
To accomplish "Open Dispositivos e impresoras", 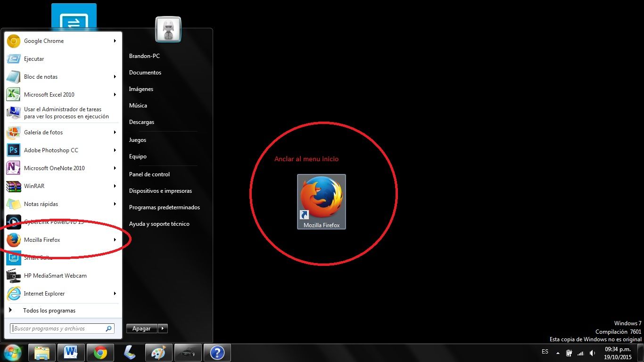I will pos(160,191).
